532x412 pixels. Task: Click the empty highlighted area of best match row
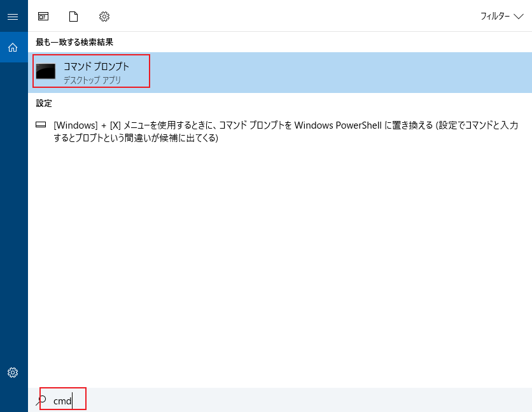(337, 73)
